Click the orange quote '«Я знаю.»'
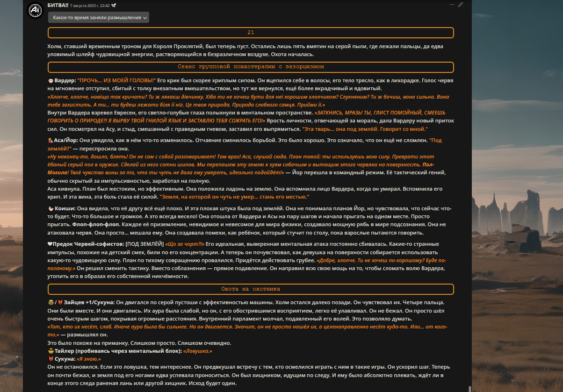This screenshot has height=392, width=563. (x=89, y=359)
